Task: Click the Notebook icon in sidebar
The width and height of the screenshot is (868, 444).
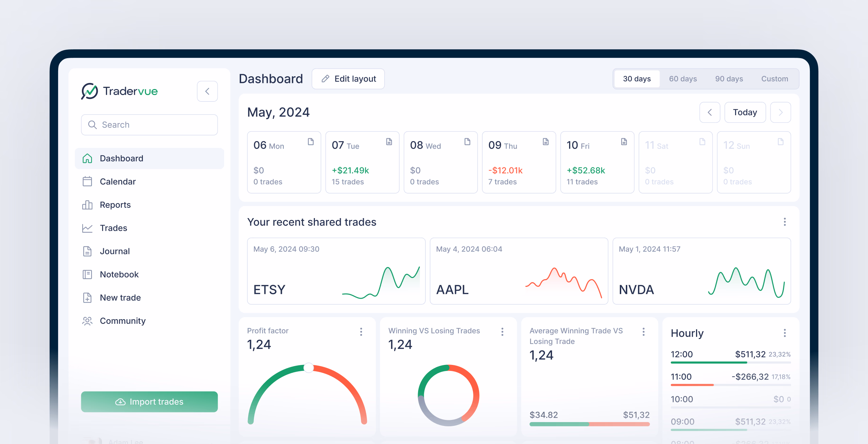Action: coord(87,274)
